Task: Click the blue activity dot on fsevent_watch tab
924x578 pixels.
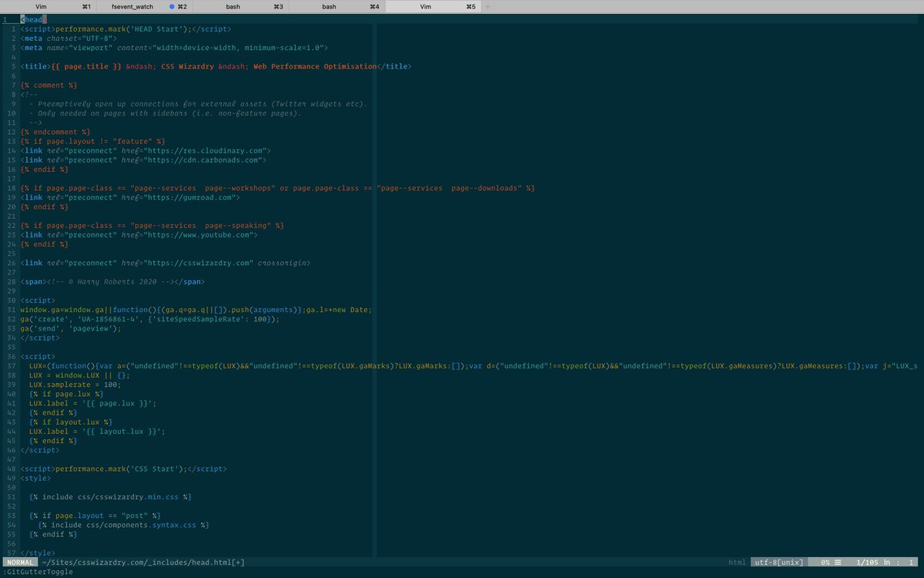Action: (x=172, y=6)
